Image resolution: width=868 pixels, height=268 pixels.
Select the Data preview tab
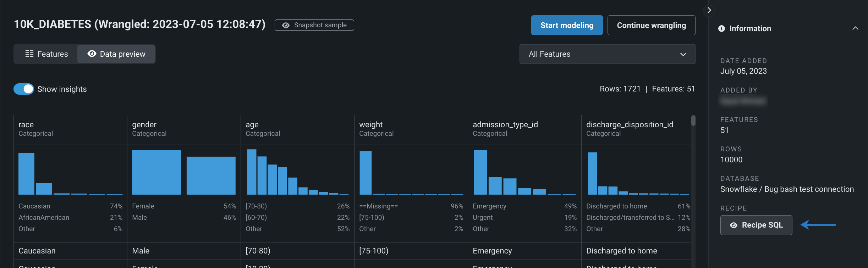[116, 54]
